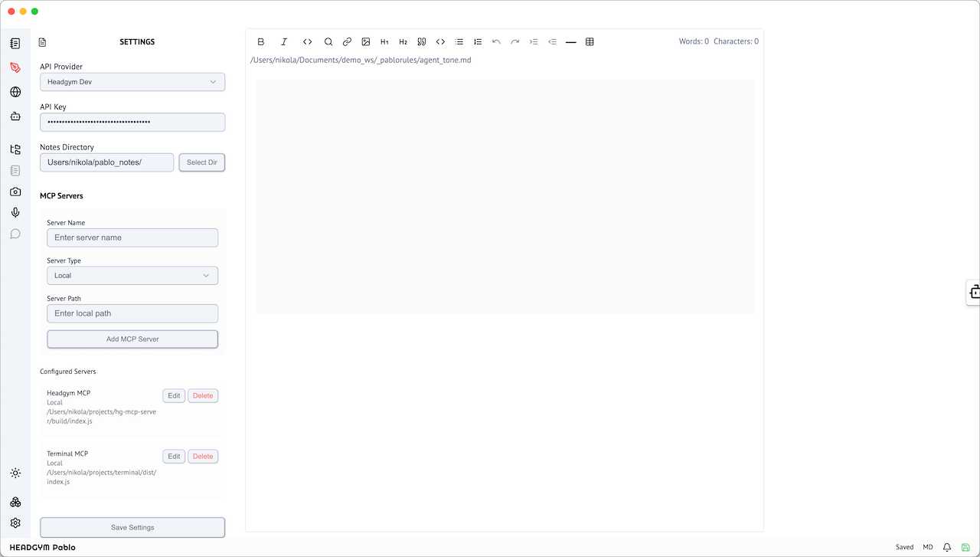The width and height of the screenshot is (980, 557).
Task: Click inside the empty editor text area
Action: 505,197
